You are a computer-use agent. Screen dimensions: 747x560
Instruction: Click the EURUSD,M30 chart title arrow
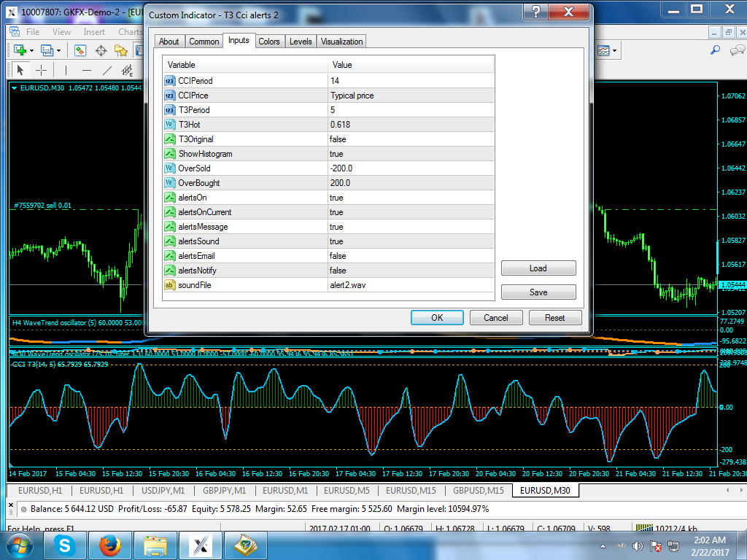point(15,88)
